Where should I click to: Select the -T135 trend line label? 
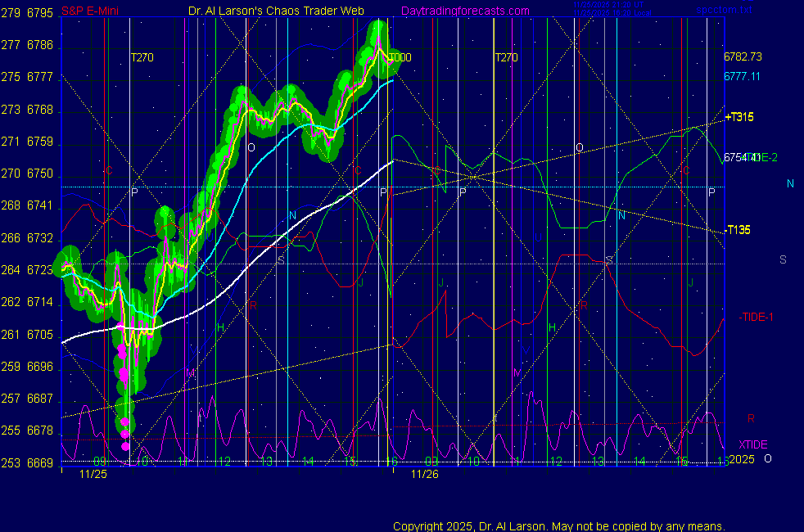(x=738, y=230)
